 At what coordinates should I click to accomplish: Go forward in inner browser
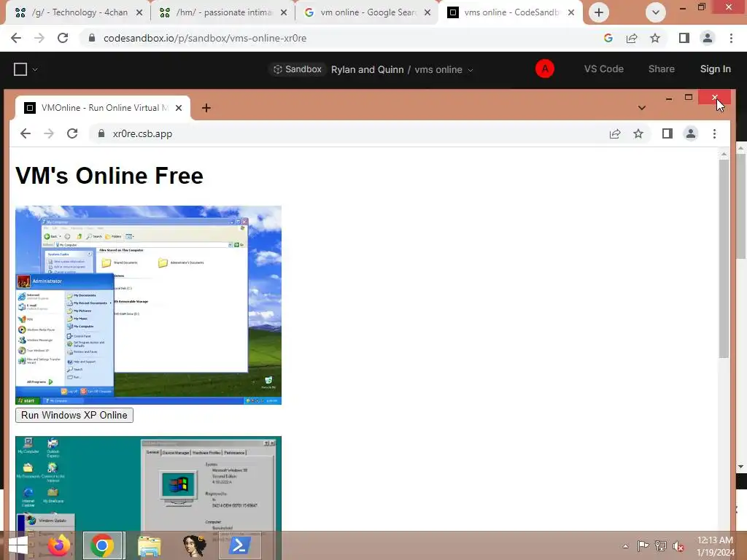coord(49,134)
